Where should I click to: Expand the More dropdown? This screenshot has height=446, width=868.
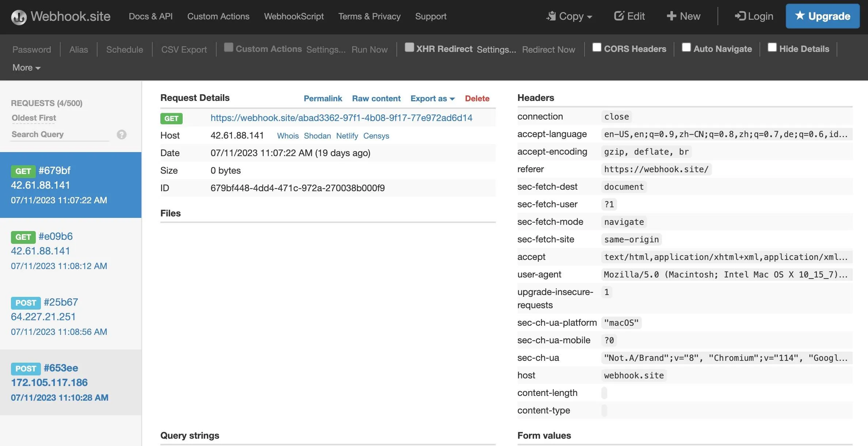(x=26, y=68)
